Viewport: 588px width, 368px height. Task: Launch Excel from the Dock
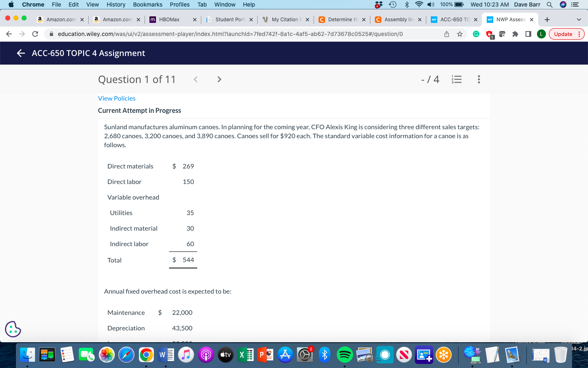coord(245,355)
